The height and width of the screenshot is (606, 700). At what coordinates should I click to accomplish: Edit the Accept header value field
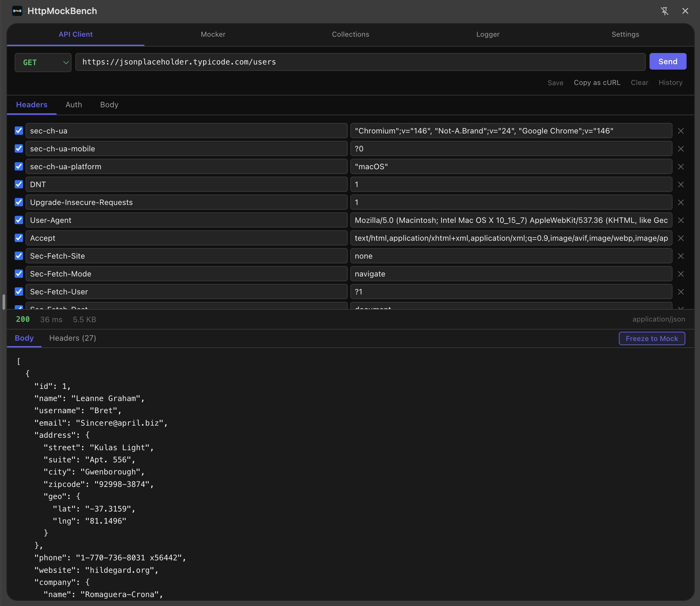tap(511, 239)
